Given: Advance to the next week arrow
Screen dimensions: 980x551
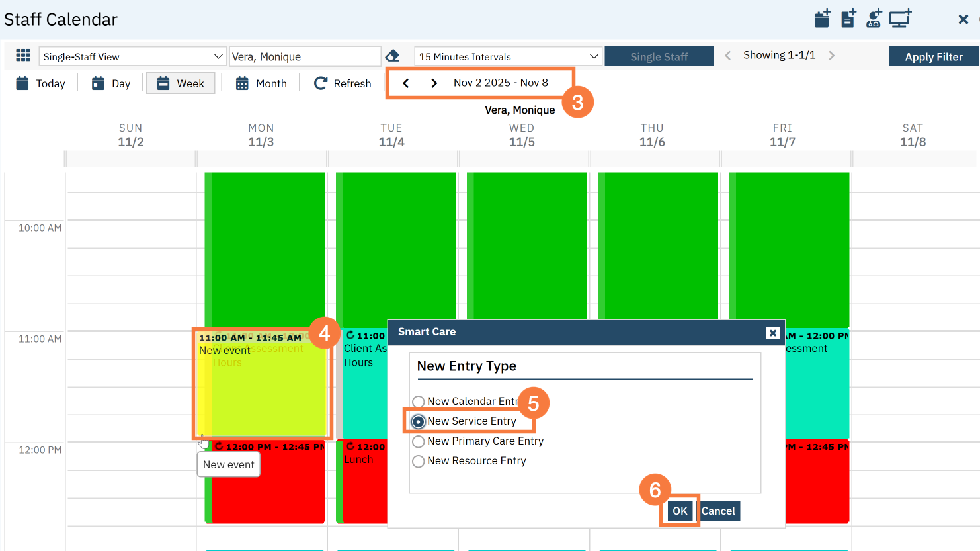Looking at the screenshot, I should pyautogui.click(x=434, y=83).
